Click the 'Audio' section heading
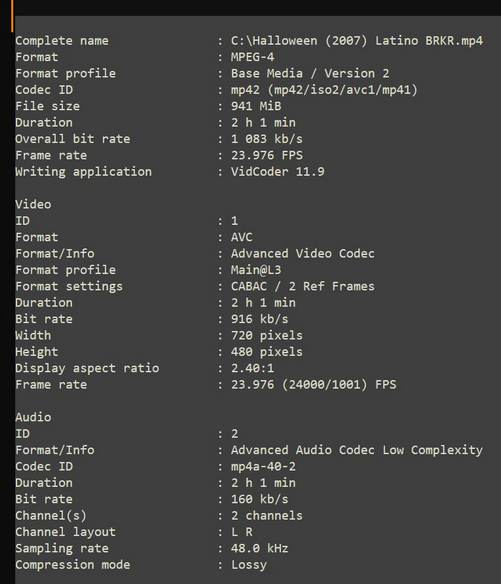The image size is (501, 584). click(33, 417)
